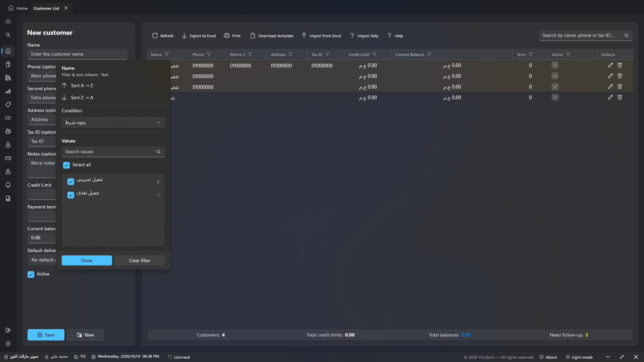Viewport: 644px width, 362px height.
Task: Uncheck the عميل تجريبي value
Action: point(71,182)
